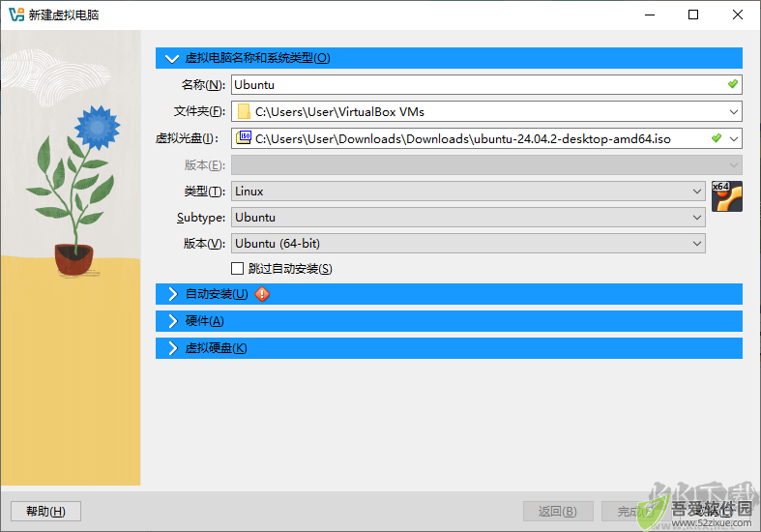Viewport: 761px width, 532px height.
Task: Open the machine folder dropdown
Action: [x=733, y=112]
